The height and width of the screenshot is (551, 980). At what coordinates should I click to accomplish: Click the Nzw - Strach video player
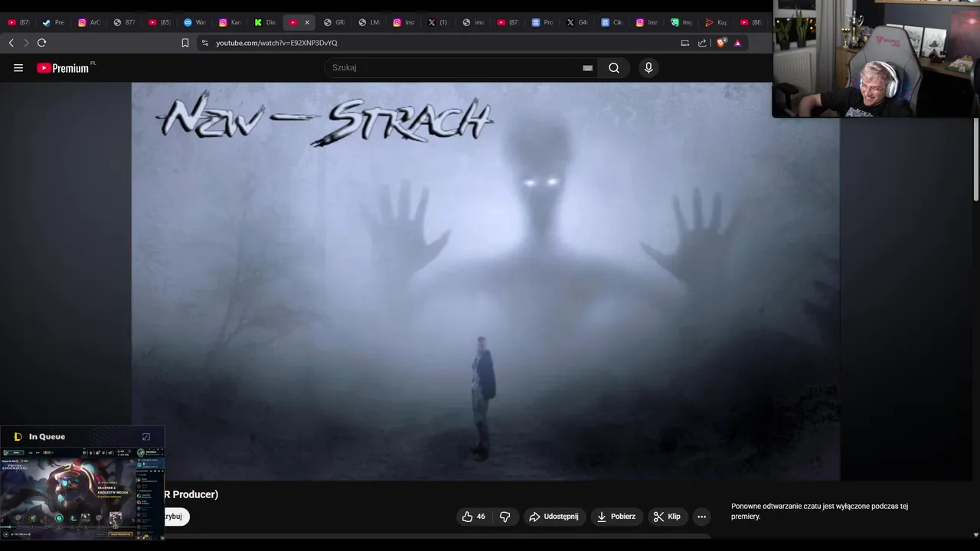pos(485,281)
